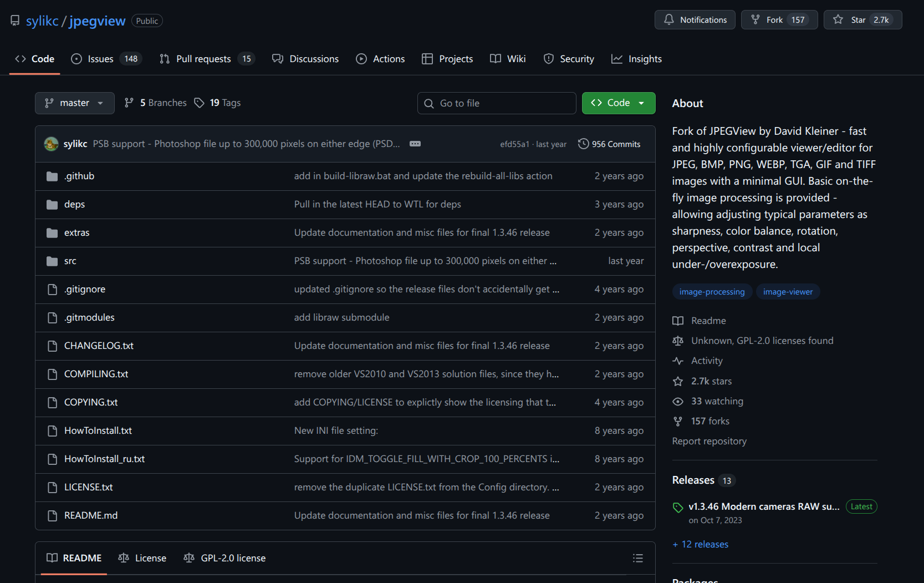Switch to the Projects tab
Image resolution: width=924 pixels, height=583 pixels.
(447, 59)
